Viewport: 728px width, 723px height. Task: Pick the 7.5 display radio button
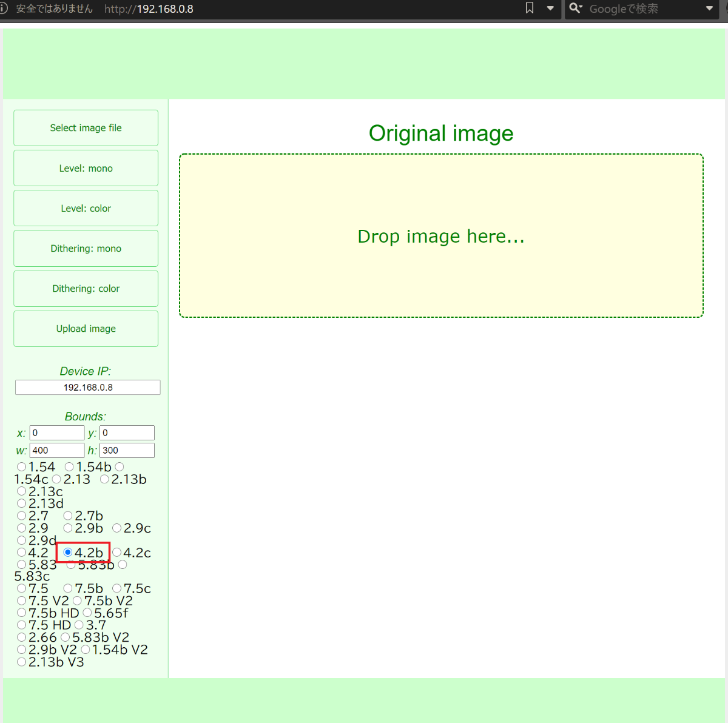pos(22,588)
